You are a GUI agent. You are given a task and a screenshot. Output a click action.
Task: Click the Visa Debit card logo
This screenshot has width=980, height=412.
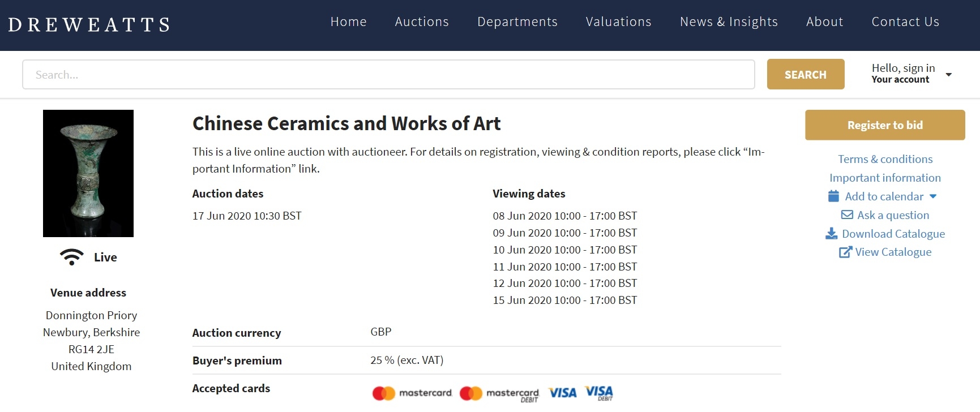599,393
